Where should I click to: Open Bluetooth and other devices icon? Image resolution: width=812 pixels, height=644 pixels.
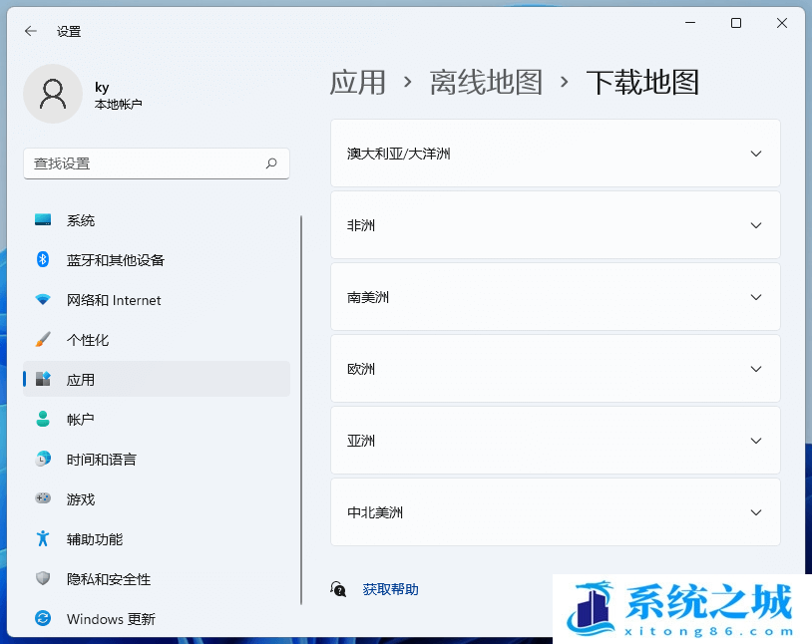(x=43, y=260)
